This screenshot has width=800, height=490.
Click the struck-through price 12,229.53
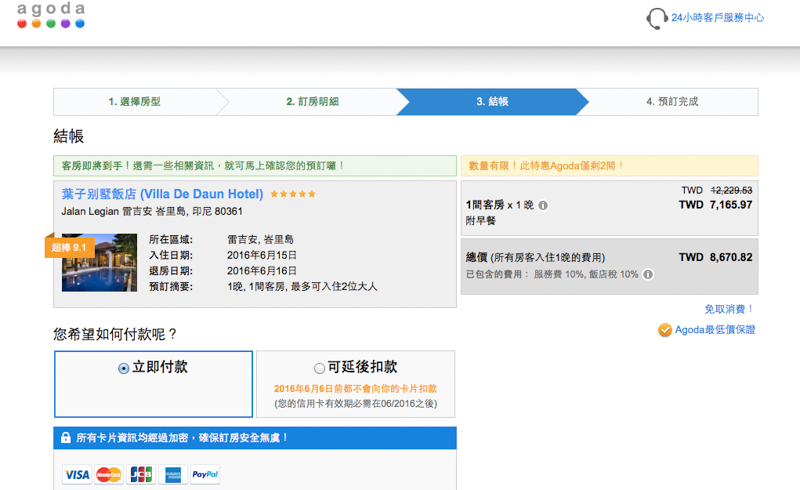click(732, 190)
